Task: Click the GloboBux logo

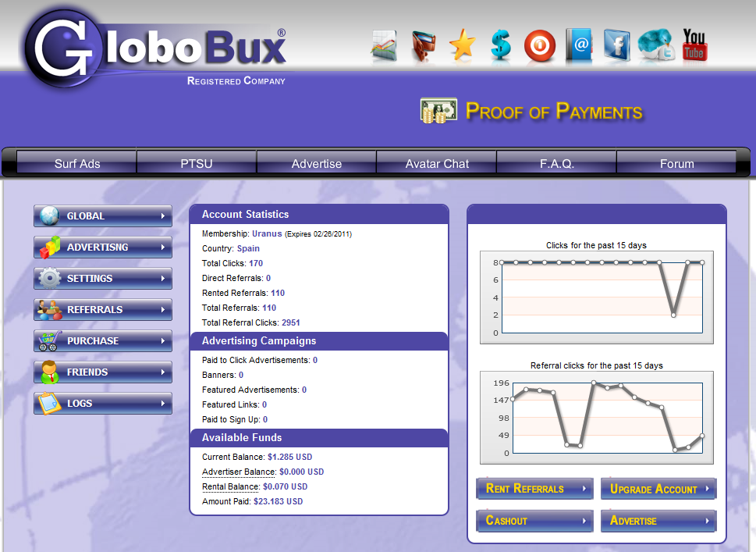Action: click(157, 48)
